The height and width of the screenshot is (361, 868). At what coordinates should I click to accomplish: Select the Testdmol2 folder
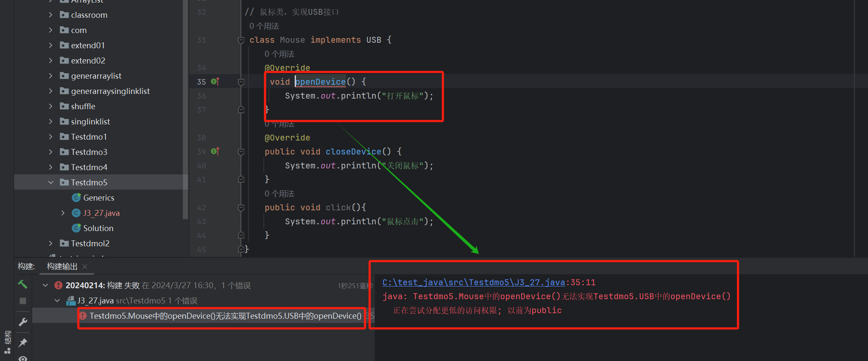point(90,243)
